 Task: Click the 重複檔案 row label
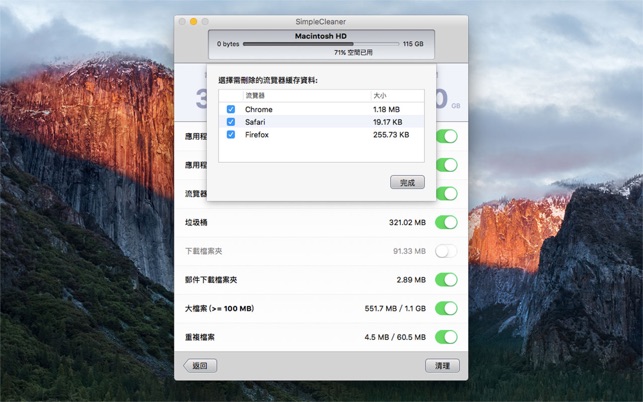tap(200, 337)
